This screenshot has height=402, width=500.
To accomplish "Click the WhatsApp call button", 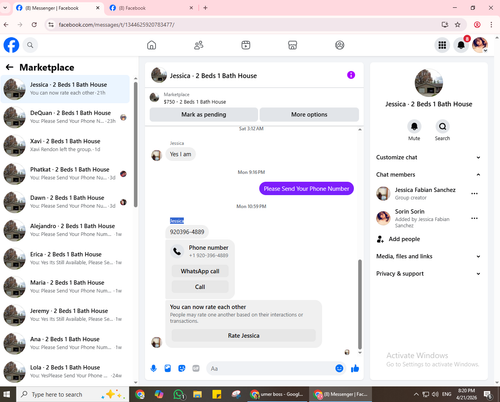I will [200, 271].
